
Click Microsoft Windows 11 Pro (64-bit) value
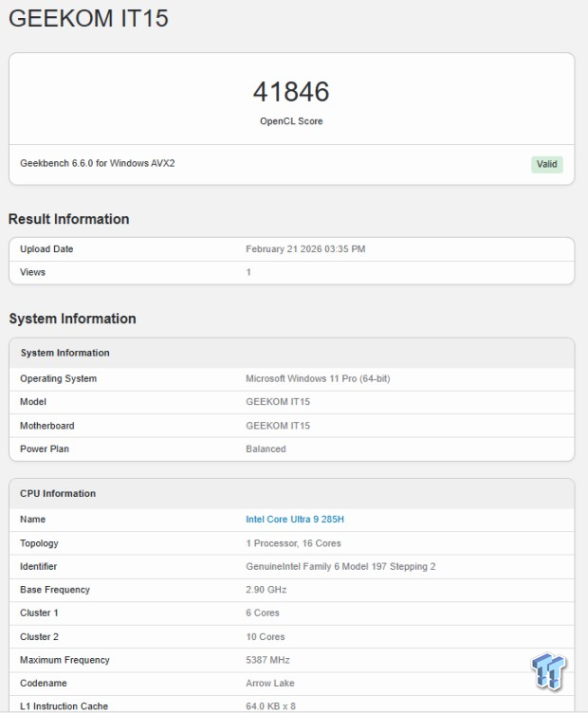coord(318,379)
